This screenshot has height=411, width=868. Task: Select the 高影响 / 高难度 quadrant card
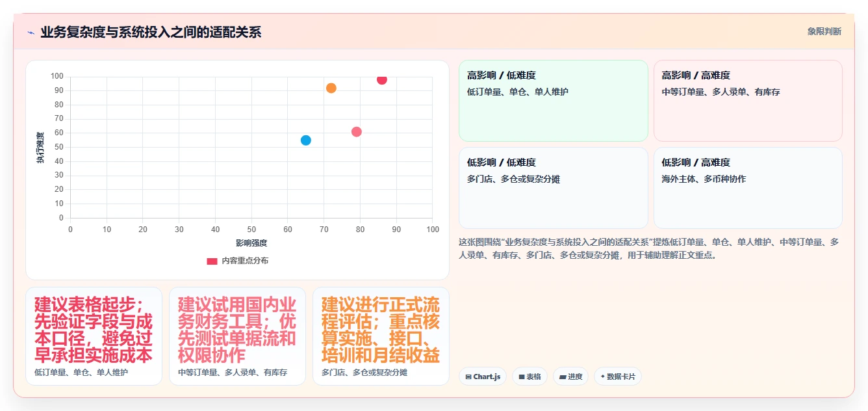[x=748, y=101]
